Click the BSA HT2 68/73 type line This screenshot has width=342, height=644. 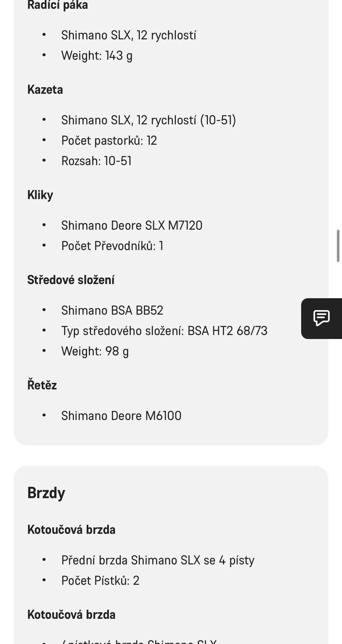tap(164, 331)
